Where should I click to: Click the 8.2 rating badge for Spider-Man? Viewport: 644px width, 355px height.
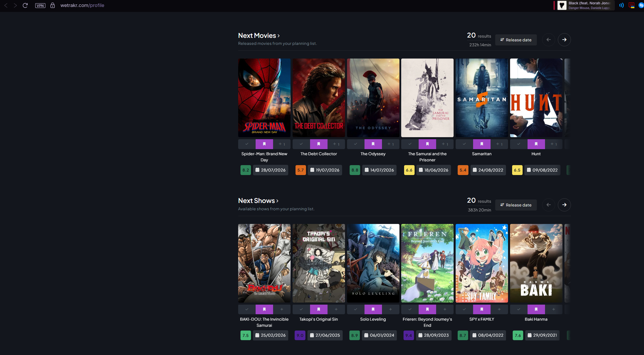(246, 170)
